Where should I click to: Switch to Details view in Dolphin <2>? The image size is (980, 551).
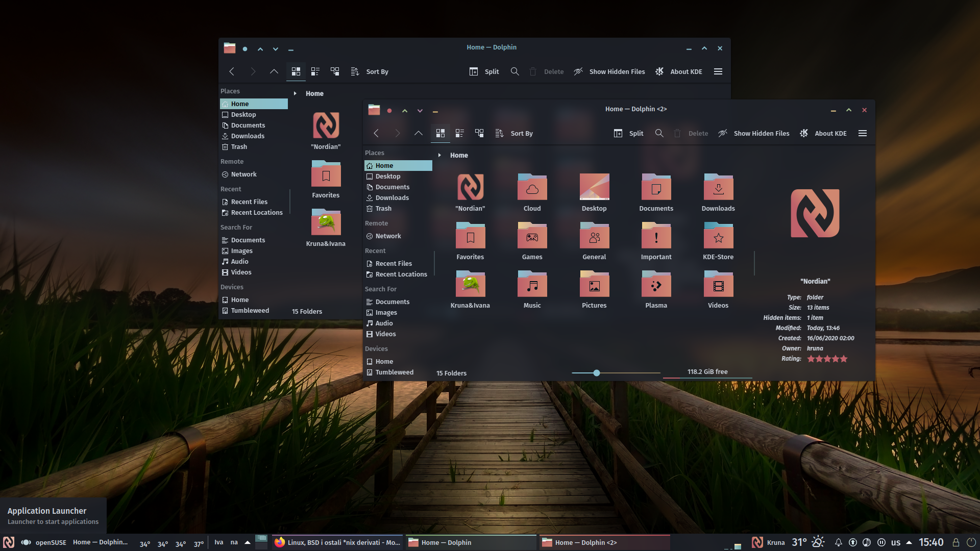pos(479,133)
